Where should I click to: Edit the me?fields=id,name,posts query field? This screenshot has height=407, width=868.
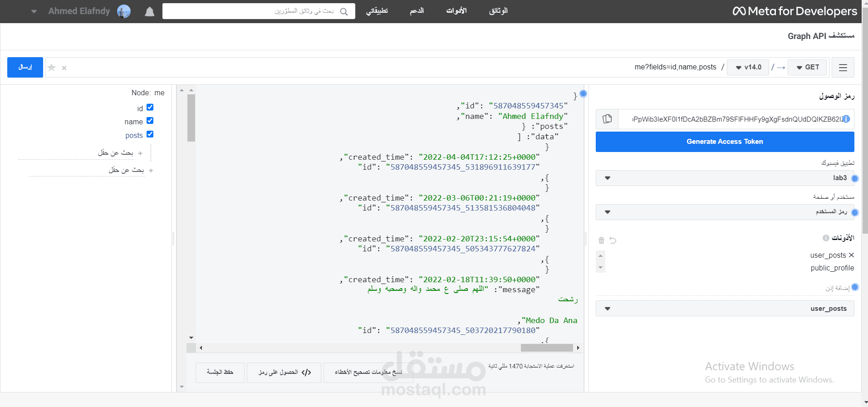pos(675,67)
